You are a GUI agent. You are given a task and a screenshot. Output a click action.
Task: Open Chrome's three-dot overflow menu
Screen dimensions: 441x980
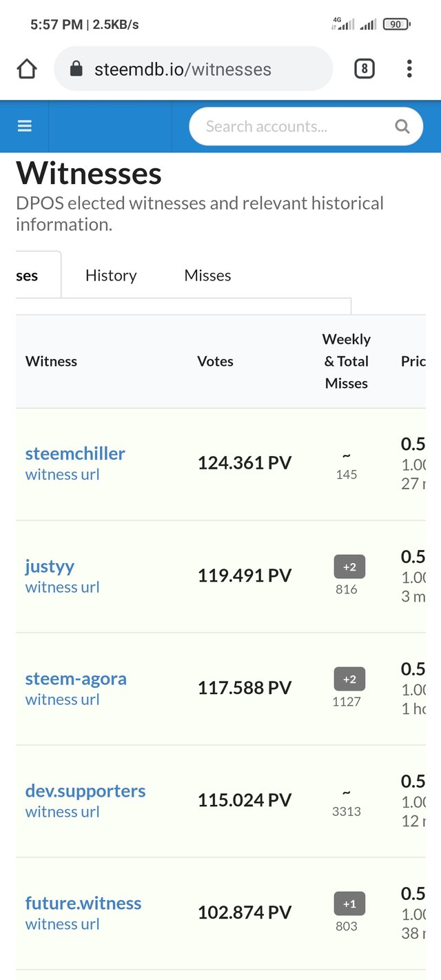click(409, 69)
